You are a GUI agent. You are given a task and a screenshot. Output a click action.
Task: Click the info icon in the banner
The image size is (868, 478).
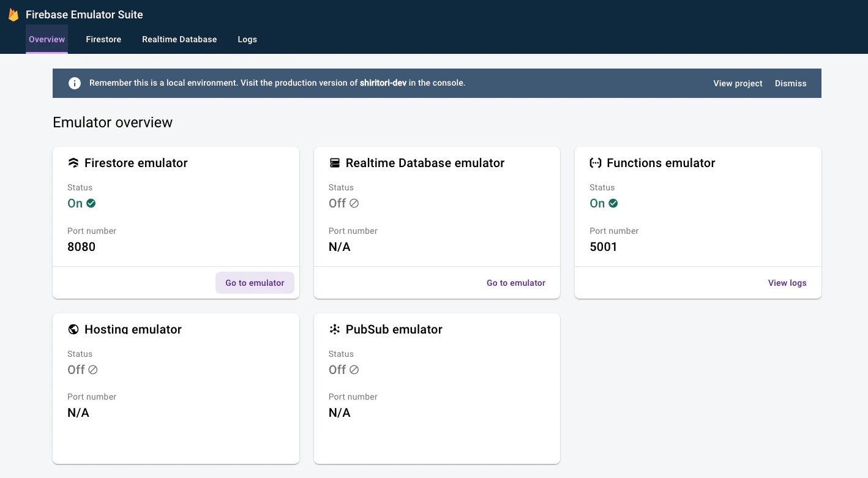click(x=75, y=83)
